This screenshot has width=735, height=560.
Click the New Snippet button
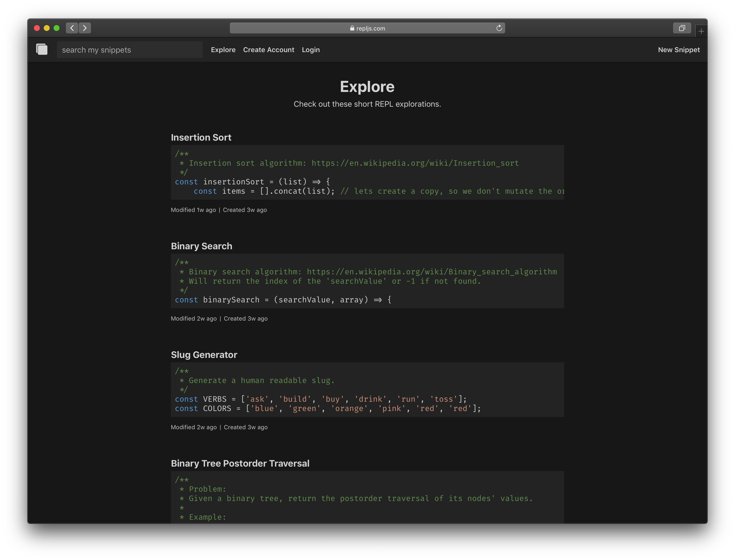[x=679, y=50]
